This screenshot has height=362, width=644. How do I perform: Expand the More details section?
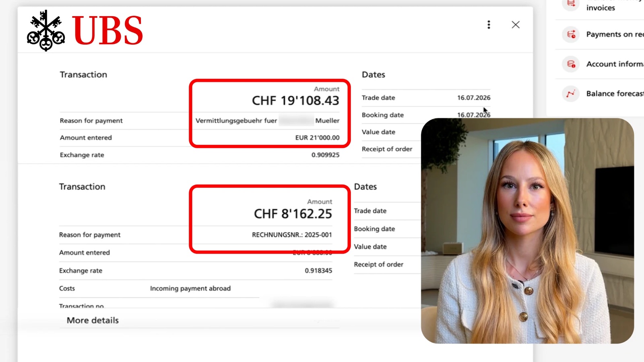pos(93,320)
